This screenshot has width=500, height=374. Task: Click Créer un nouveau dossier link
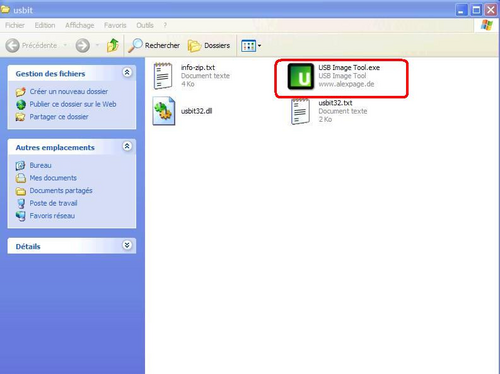(x=69, y=91)
